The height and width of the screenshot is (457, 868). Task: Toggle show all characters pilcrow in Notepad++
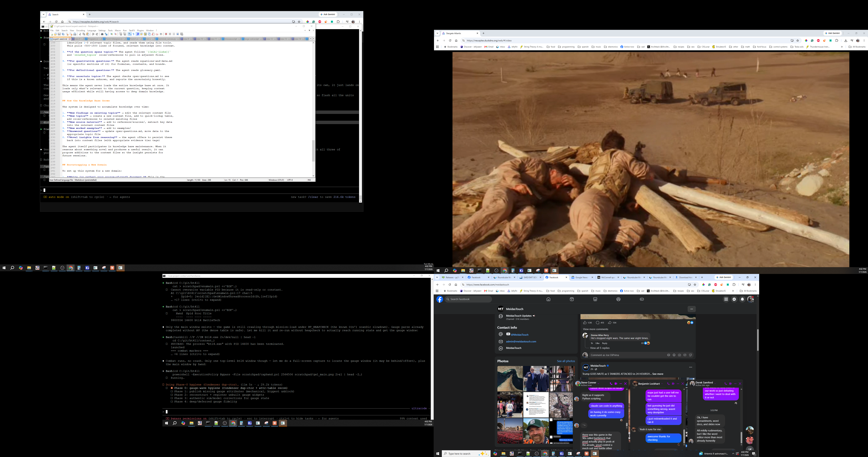coord(133,34)
